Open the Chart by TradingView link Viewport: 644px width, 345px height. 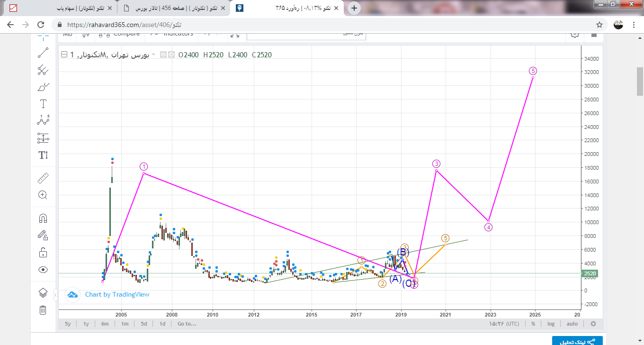pos(117,295)
